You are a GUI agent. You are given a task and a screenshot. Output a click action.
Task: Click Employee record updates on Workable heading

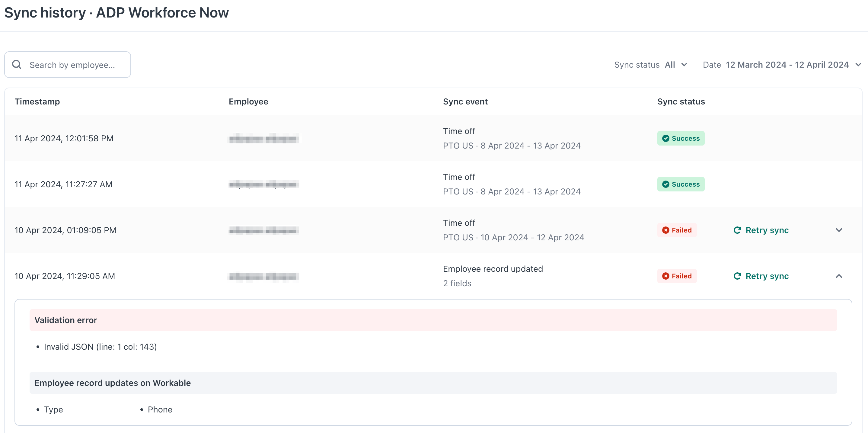[x=113, y=383]
